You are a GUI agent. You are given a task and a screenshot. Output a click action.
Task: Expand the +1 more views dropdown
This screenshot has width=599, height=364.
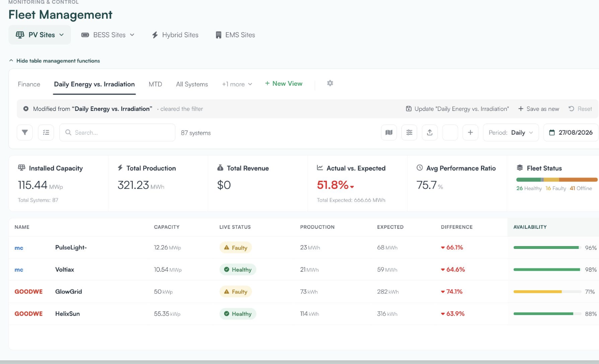(x=237, y=84)
